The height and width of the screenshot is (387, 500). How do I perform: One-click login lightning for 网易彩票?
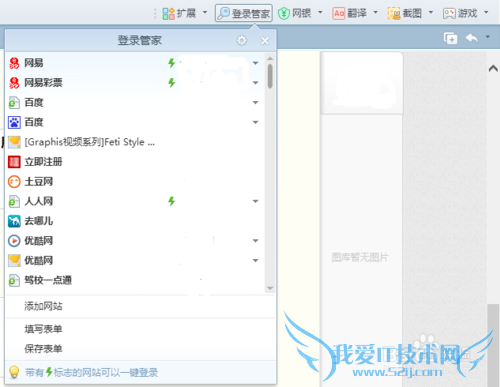[x=172, y=82]
